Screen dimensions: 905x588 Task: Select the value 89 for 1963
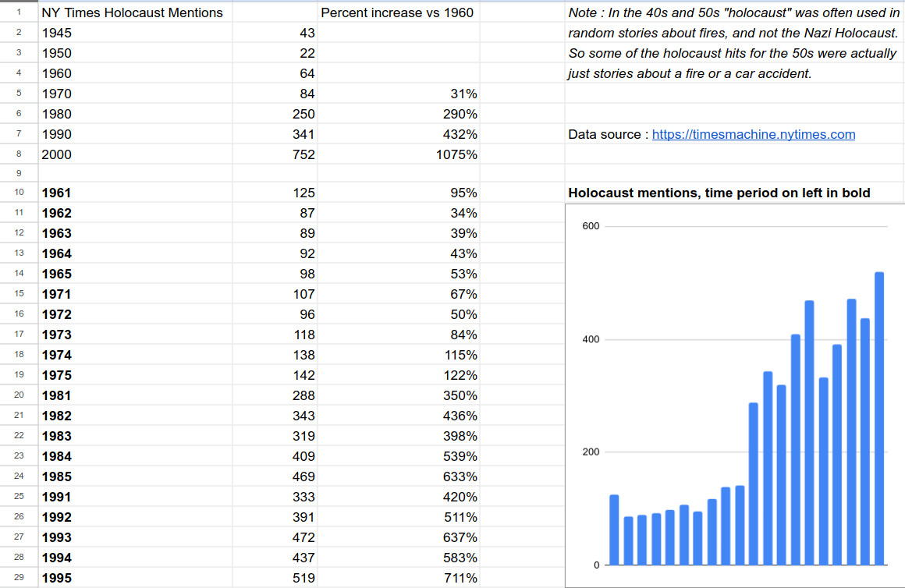click(x=275, y=232)
